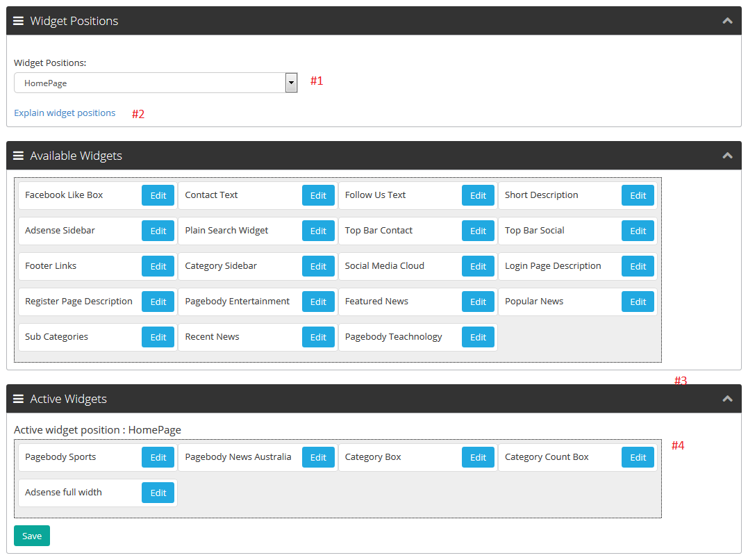
Task: Edit the Pagebody Teachnology widget
Action: click(478, 337)
